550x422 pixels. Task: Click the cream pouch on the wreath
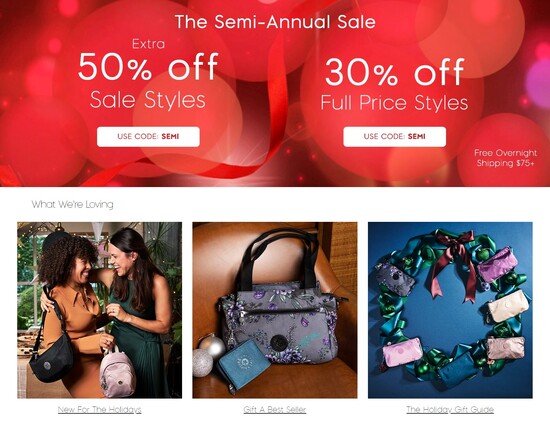pyautogui.click(x=508, y=306)
